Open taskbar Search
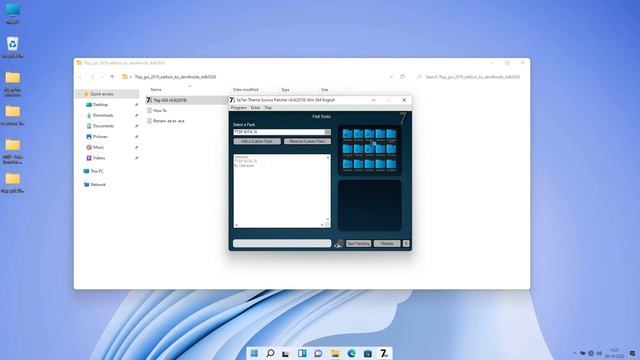Screen dimensions: 640x360 [270, 353]
